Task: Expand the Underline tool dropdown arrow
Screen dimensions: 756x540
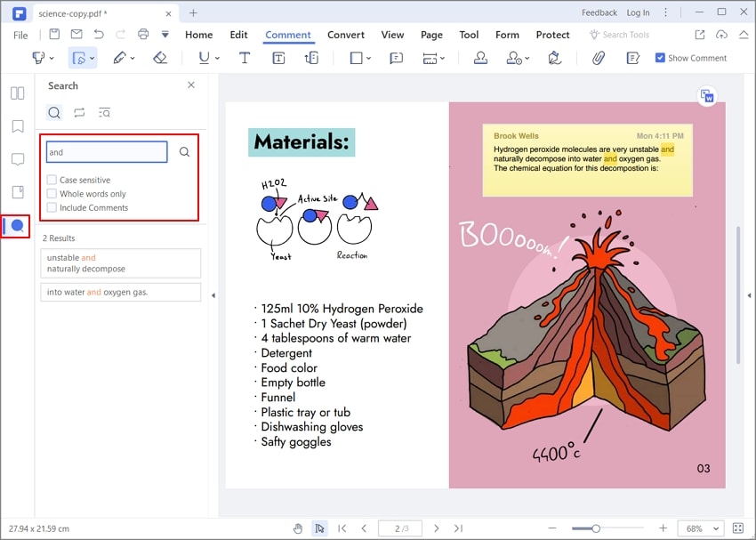Action: click(x=217, y=59)
